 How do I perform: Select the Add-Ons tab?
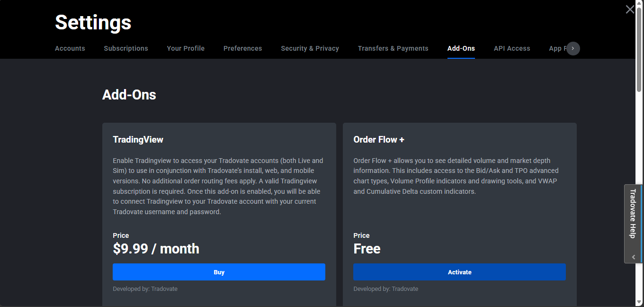461,48
